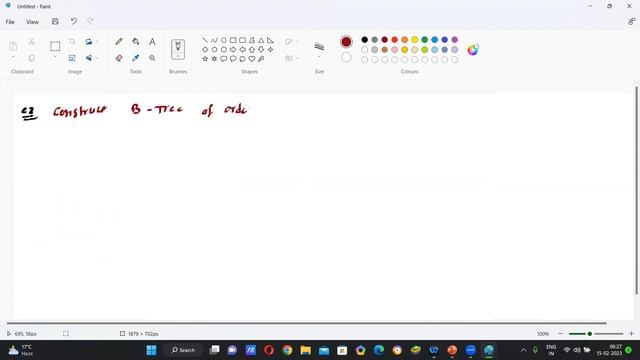
Task: Select the Heart shape
Action: click(252, 59)
